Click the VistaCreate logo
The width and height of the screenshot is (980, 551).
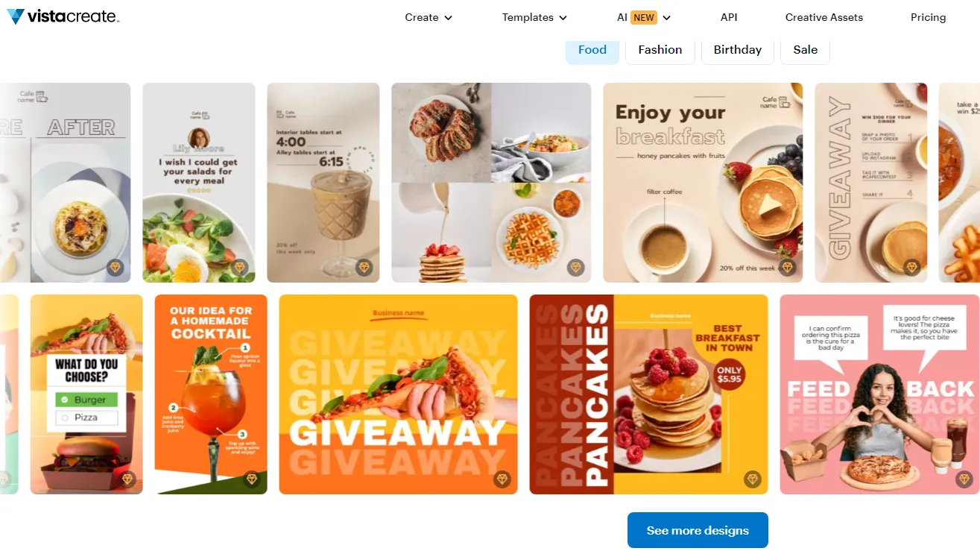tap(63, 16)
